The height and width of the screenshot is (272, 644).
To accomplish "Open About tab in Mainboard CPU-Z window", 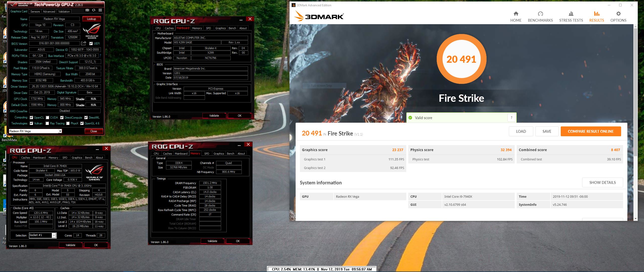I will click(x=243, y=28).
